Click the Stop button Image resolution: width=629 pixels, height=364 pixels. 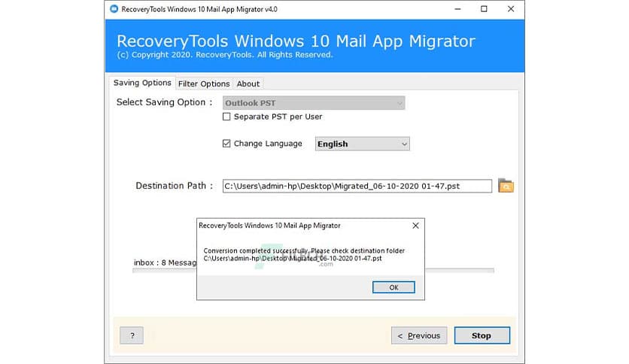pos(482,335)
